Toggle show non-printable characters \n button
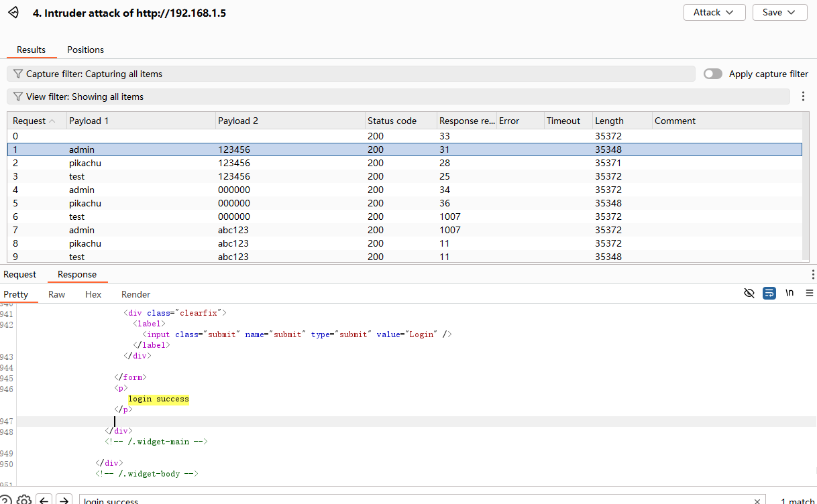The height and width of the screenshot is (504, 817). (x=789, y=294)
